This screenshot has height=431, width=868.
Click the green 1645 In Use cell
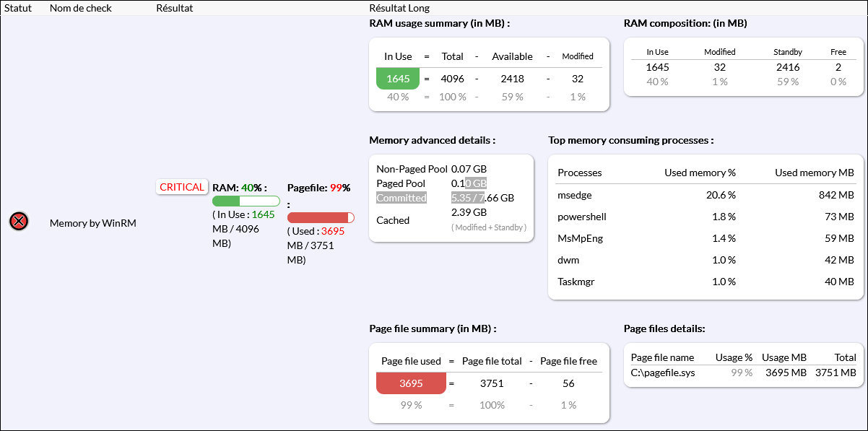pyautogui.click(x=398, y=78)
